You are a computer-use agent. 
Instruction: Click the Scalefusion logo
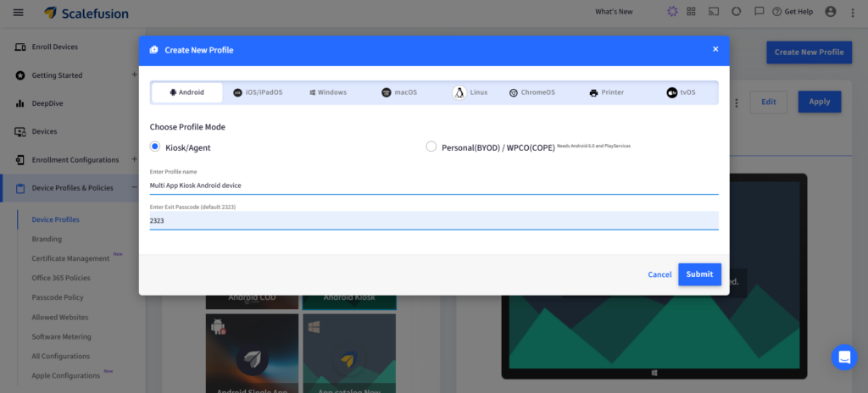click(x=86, y=13)
